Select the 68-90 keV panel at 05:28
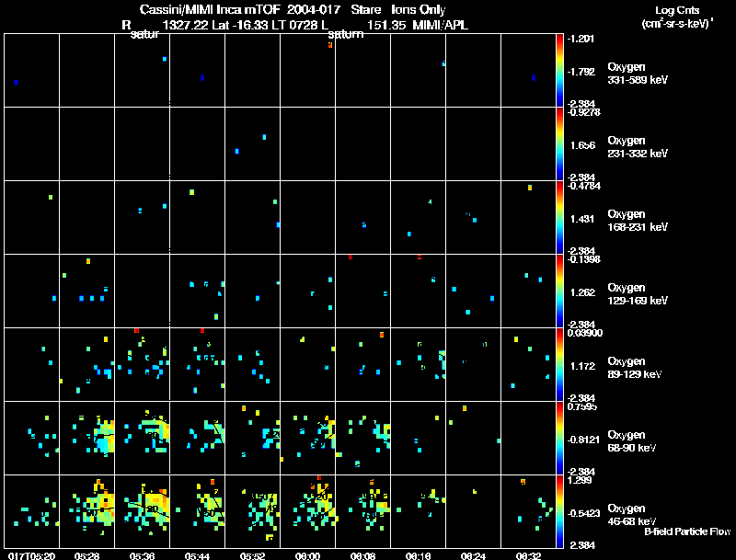The image size is (736, 560). click(86, 439)
